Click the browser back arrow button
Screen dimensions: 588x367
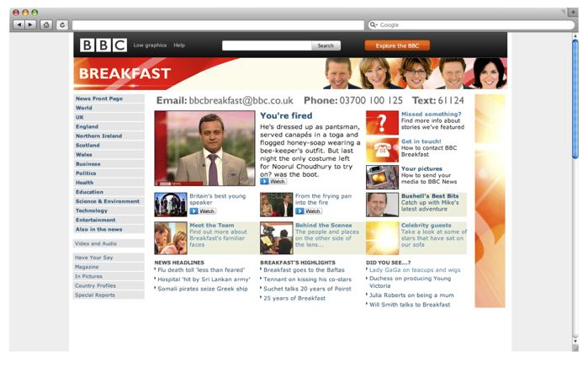[19, 24]
